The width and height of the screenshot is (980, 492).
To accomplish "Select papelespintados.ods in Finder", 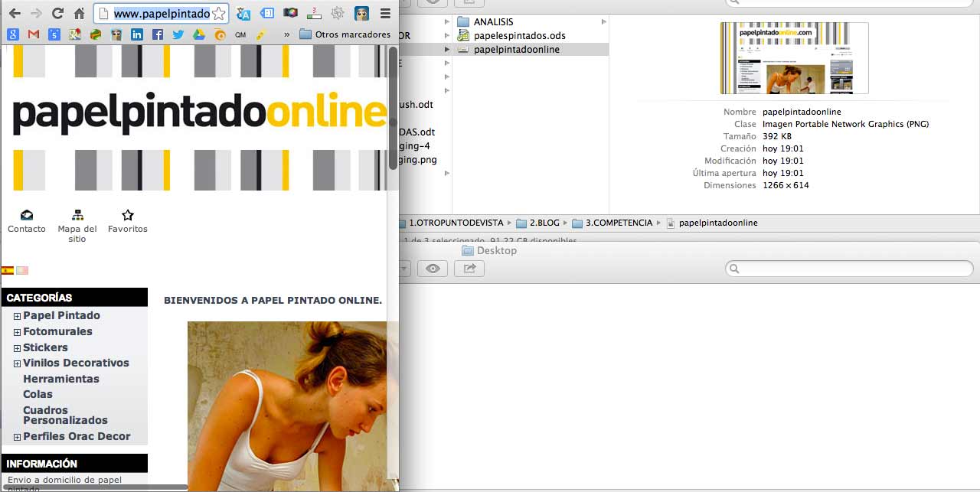I will point(520,34).
